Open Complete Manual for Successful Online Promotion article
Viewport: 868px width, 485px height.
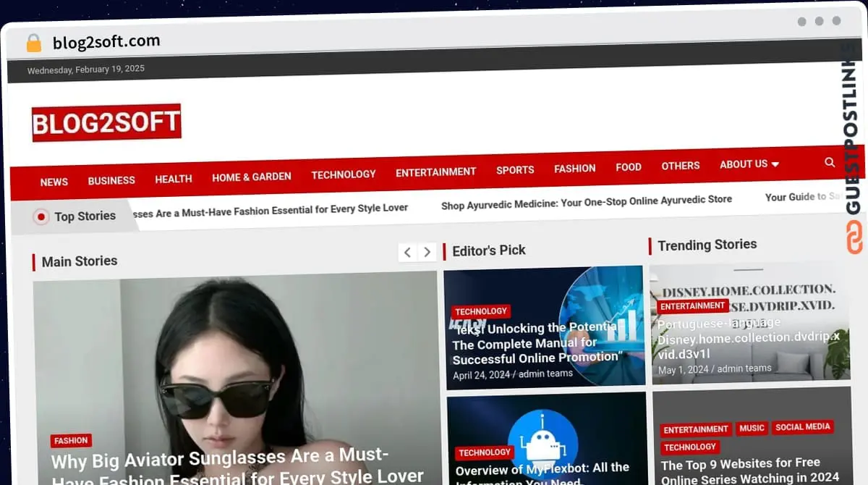[x=537, y=342]
